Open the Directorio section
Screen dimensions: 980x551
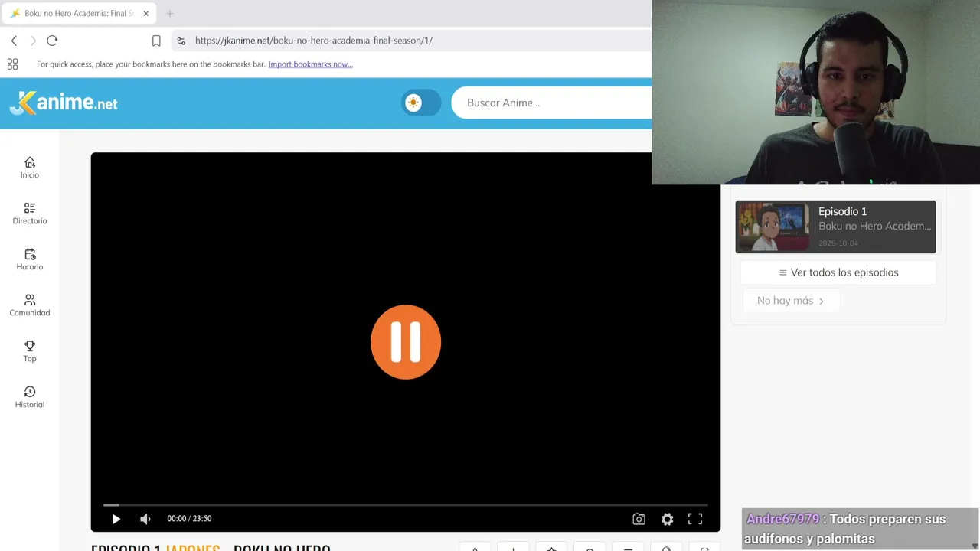click(x=30, y=214)
